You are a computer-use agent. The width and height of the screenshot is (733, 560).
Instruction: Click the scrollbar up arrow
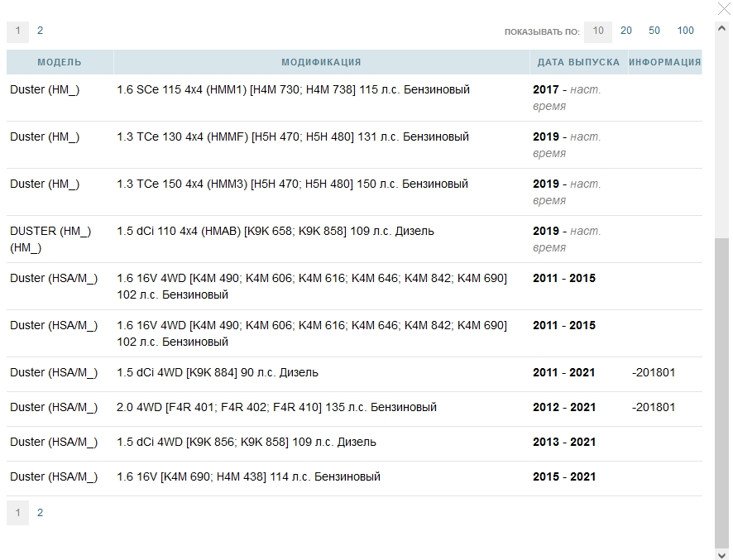click(721, 28)
